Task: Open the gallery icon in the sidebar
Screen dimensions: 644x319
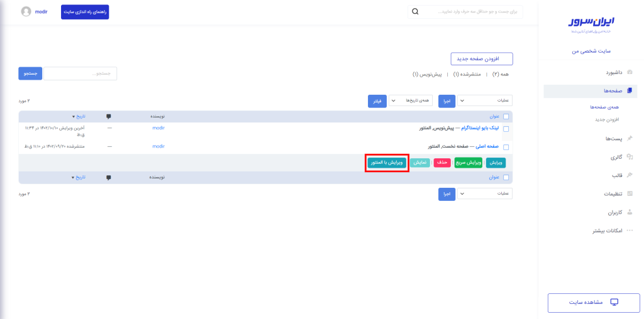Action: click(630, 156)
